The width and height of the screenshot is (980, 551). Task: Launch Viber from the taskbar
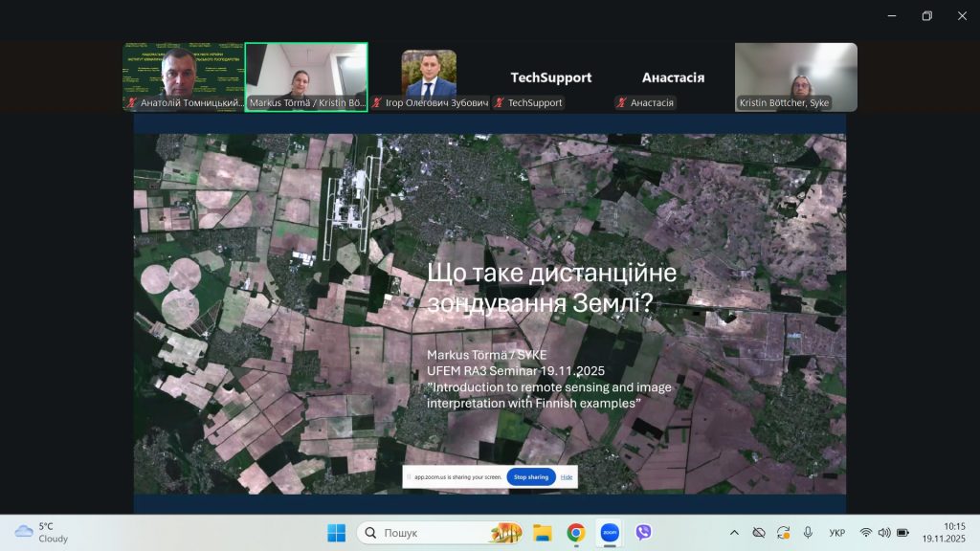644,533
